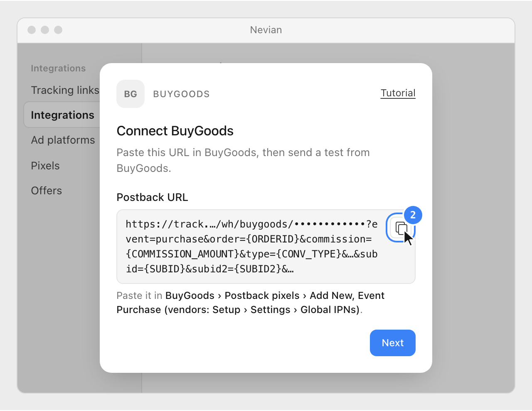Go to Ad platforms in the sidebar
This screenshot has width=532, height=411.
click(63, 140)
